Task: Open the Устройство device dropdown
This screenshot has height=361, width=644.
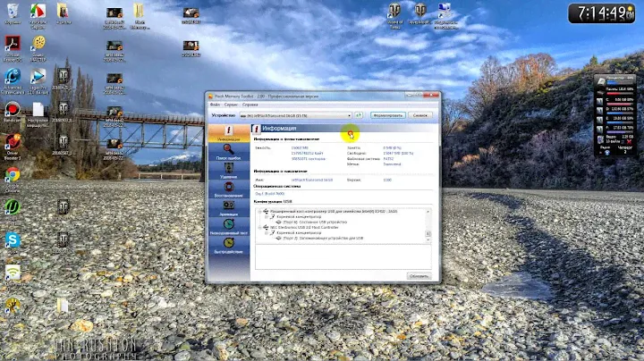Action: [x=350, y=115]
